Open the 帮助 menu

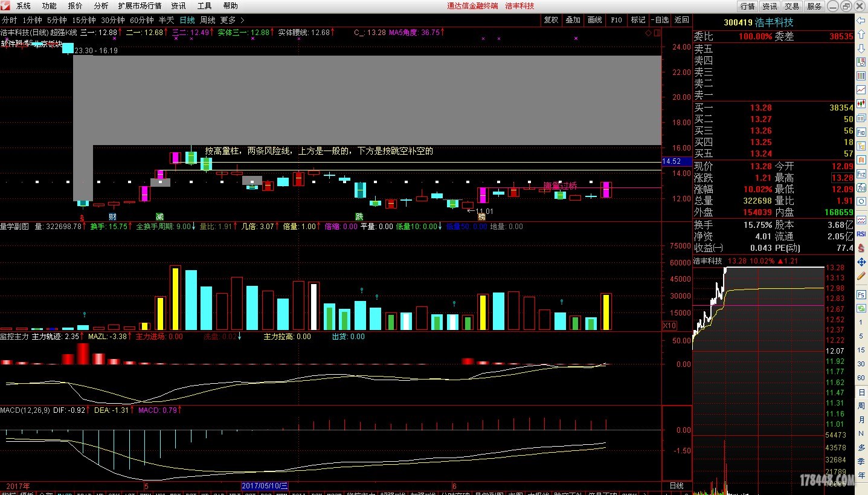(230, 6)
